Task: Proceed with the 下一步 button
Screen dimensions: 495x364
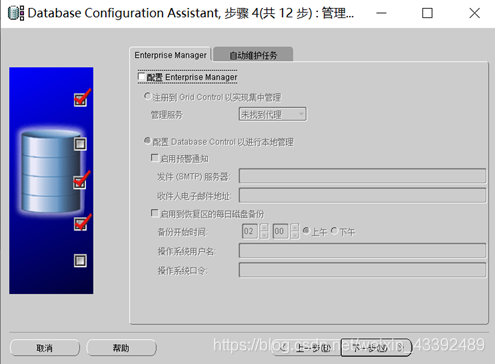Action: (376, 348)
